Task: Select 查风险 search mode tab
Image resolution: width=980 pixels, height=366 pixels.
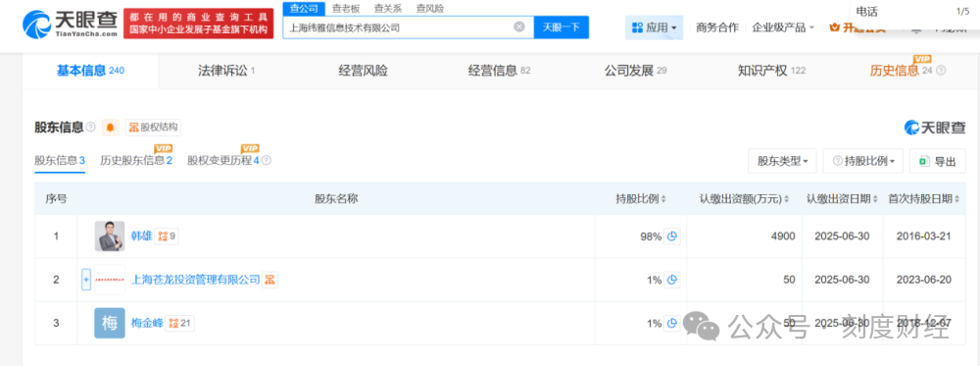Action: (x=429, y=8)
